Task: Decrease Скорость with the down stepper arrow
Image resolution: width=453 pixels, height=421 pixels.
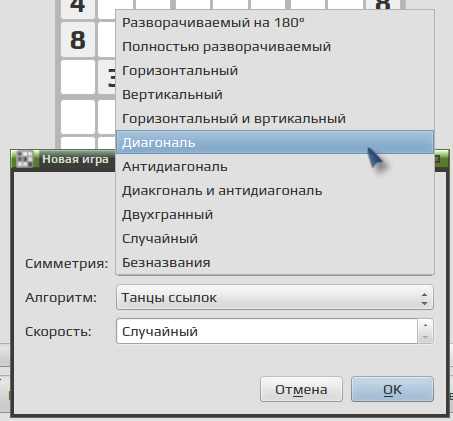Action: pos(425,337)
